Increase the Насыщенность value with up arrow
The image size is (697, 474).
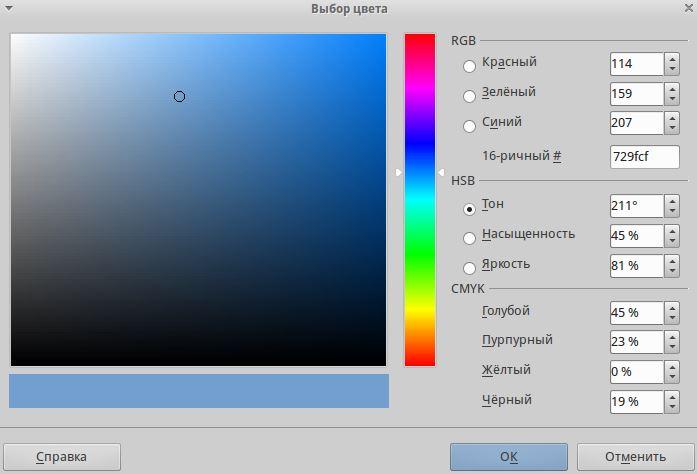point(672,230)
